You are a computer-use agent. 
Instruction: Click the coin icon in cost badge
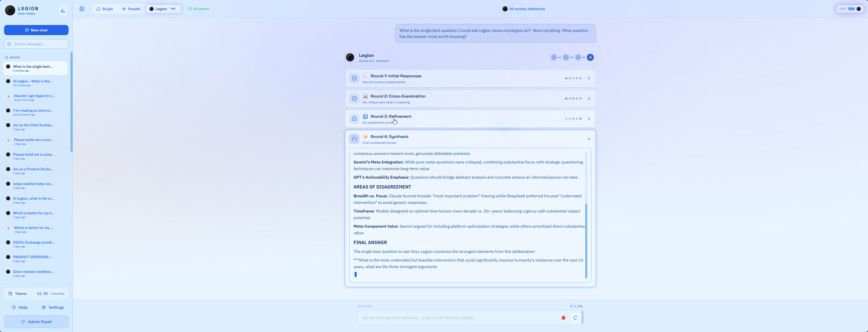coord(858,9)
